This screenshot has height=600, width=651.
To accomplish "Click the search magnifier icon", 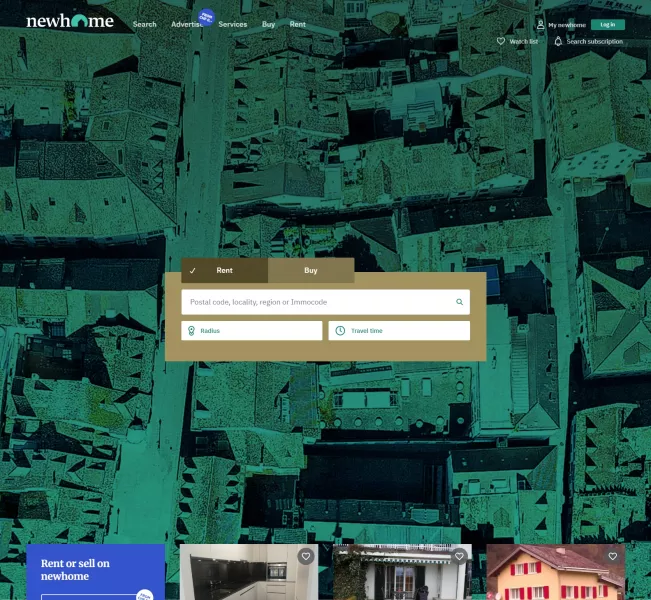I will click(x=459, y=302).
